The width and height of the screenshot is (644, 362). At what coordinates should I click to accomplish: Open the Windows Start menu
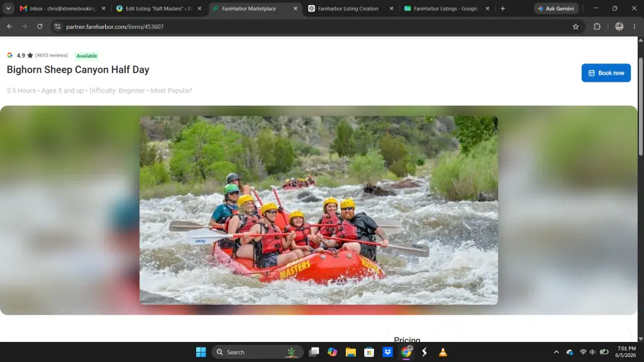(201, 352)
